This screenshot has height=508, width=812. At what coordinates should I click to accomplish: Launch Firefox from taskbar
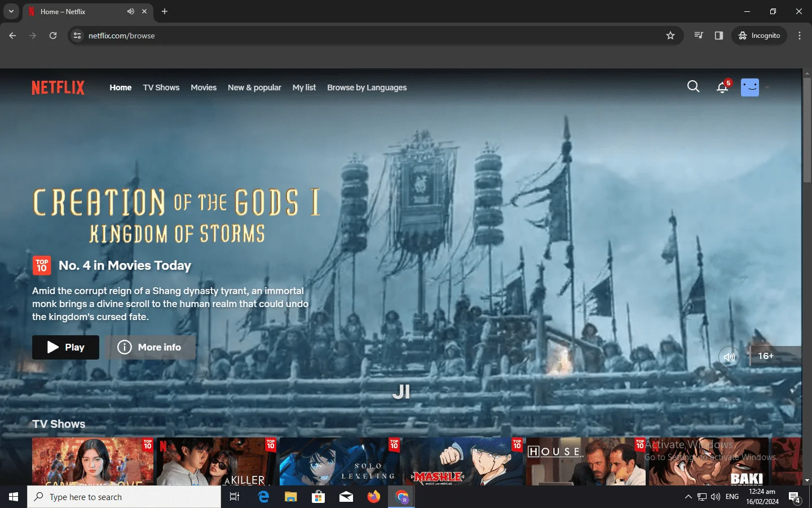(374, 497)
